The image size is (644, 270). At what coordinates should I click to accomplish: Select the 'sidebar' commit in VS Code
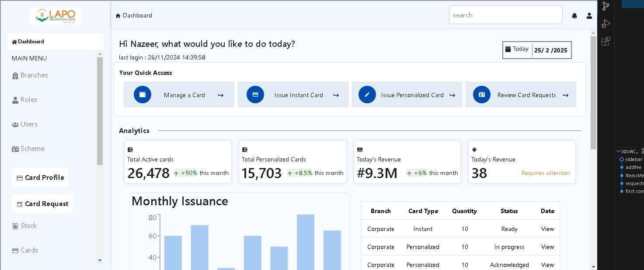click(634, 160)
